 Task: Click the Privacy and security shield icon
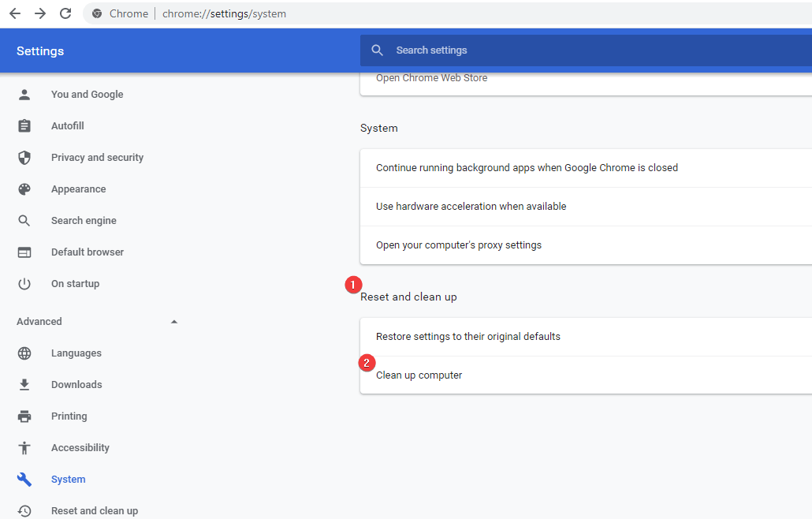point(24,158)
